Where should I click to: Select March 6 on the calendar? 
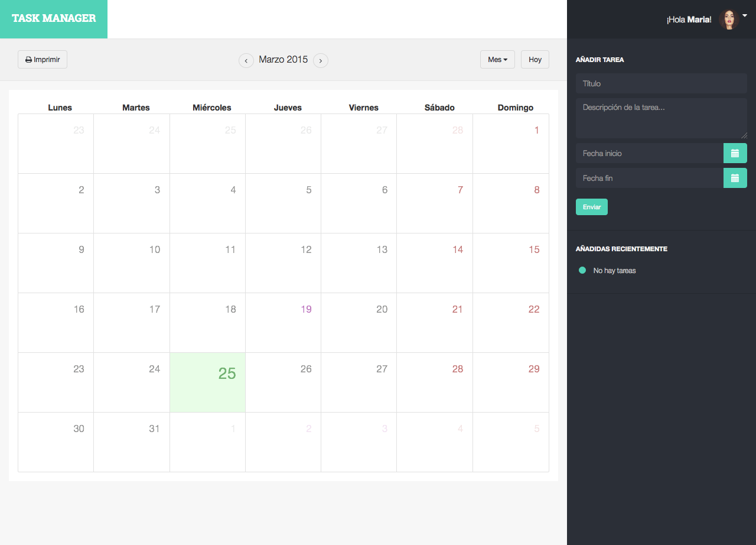point(359,203)
